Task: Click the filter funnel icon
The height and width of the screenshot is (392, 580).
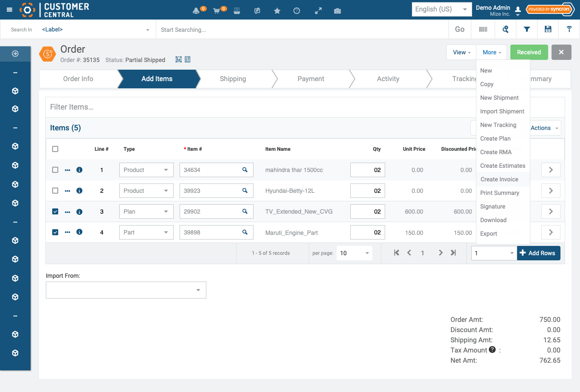Action: 527,29
